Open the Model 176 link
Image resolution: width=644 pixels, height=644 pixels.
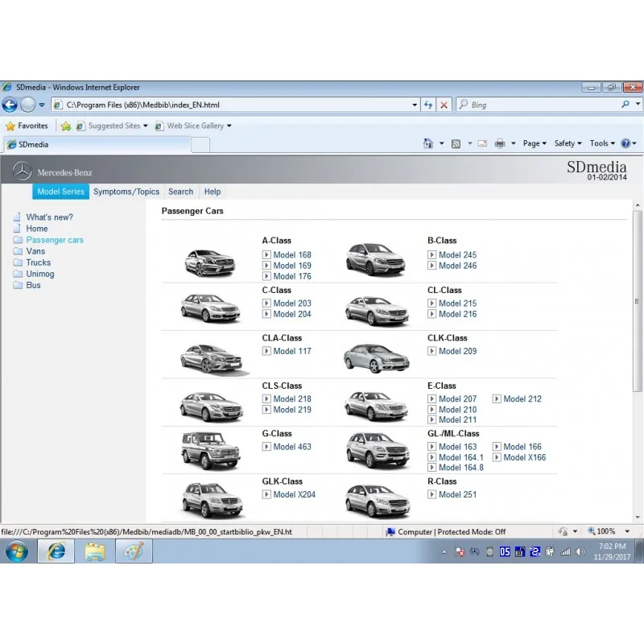coord(292,276)
